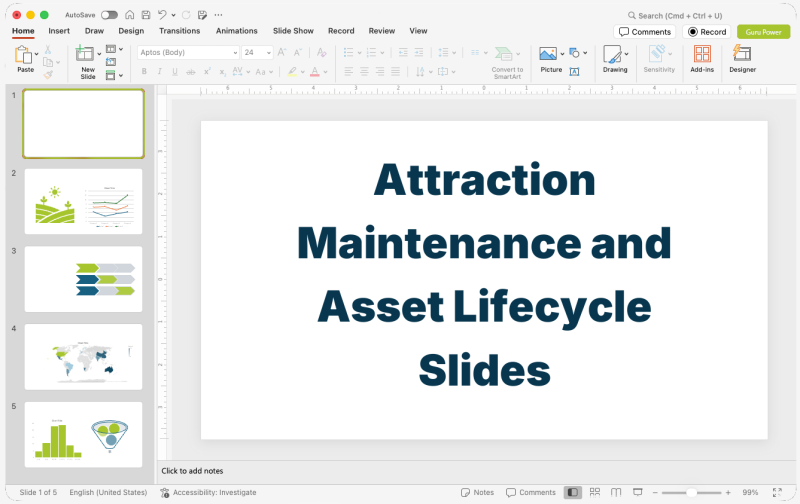Insert a Text Box icon
800x504 pixels.
click(574, 71)
